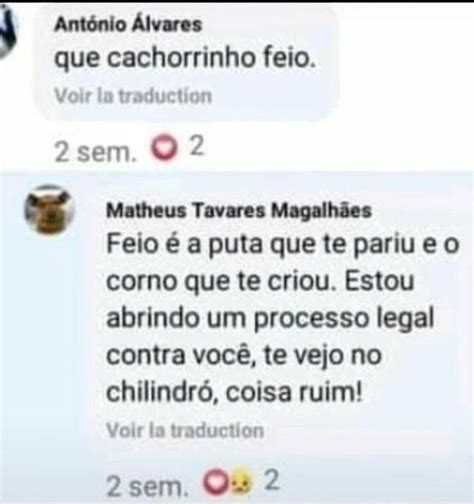The image size is (474, 504).
Task: Click the 'Feio é a puta' line
Action: click(x=283, y=245)
